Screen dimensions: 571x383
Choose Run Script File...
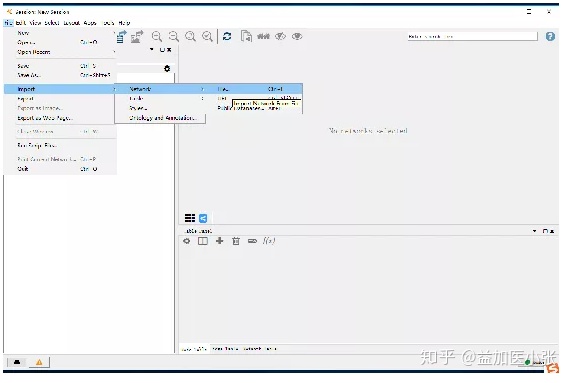(60, 145)
